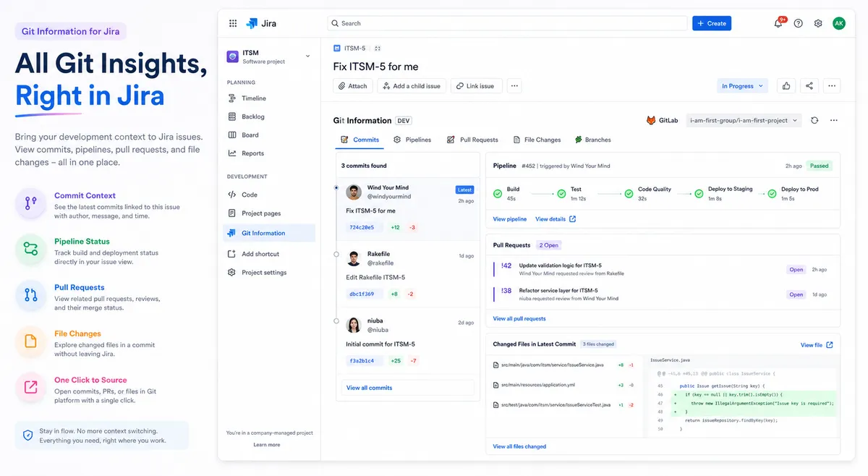868x476 pixels.
Task: Open the View pipeline link
Action: [510, 219]
